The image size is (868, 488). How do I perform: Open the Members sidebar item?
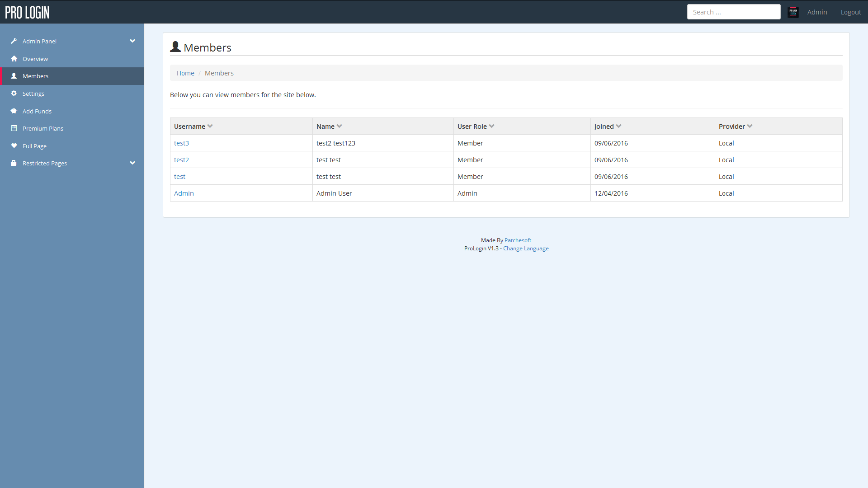click(x=35, y=76)
